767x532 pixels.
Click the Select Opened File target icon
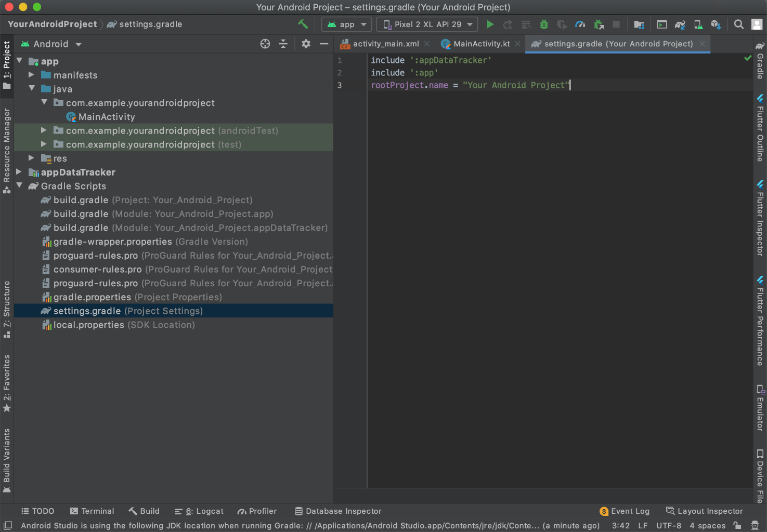pyautogui.click(x=265, y=44)
